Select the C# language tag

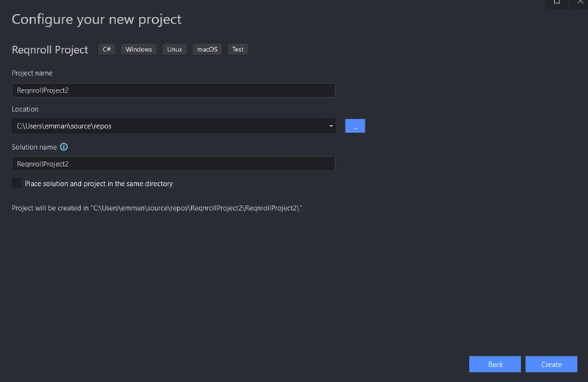pos(107,49)
